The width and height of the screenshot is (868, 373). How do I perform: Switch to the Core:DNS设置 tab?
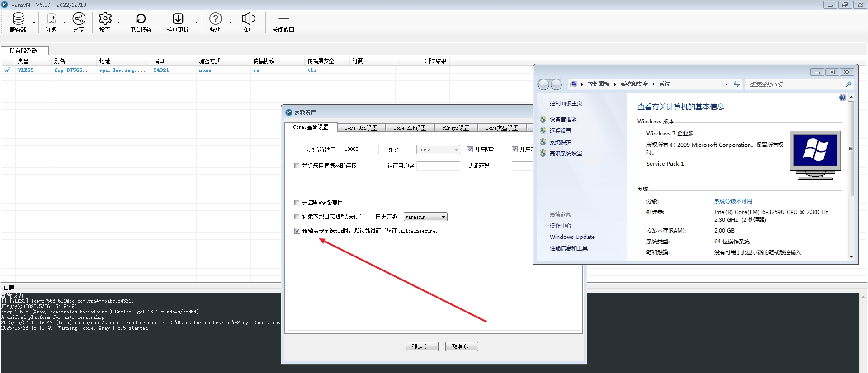[361, 128]
